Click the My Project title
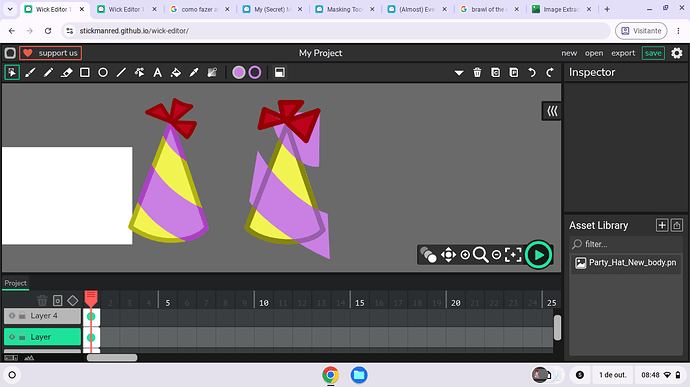Viewport: 690px width, 387px height. coord(320,53)
